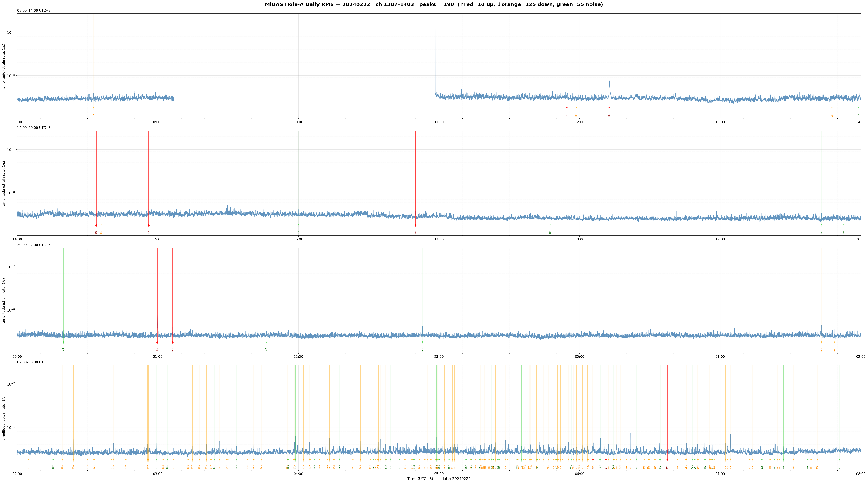Select the green noise marker labeled 014
Viewport: 868px width, 483px height.
coord(63,342)
